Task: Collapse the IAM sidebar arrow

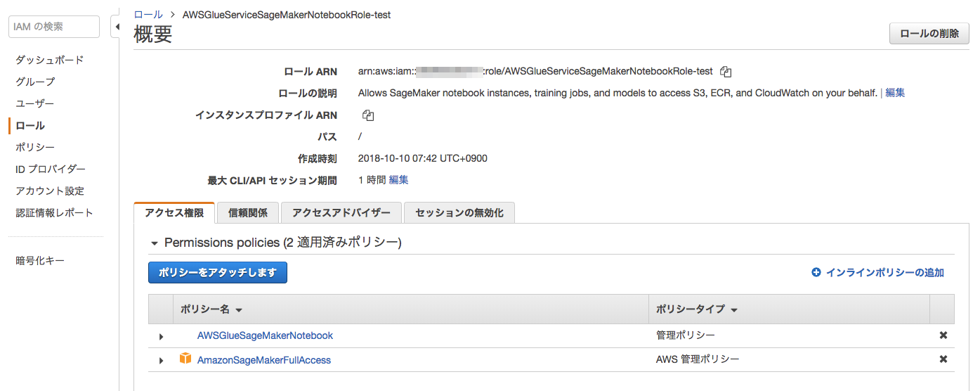Action: pyautogui.click(x=116, y=27)
